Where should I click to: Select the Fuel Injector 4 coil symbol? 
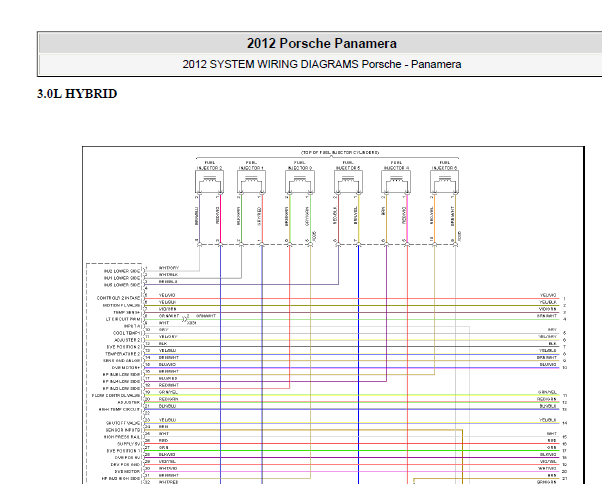[396, 182]
